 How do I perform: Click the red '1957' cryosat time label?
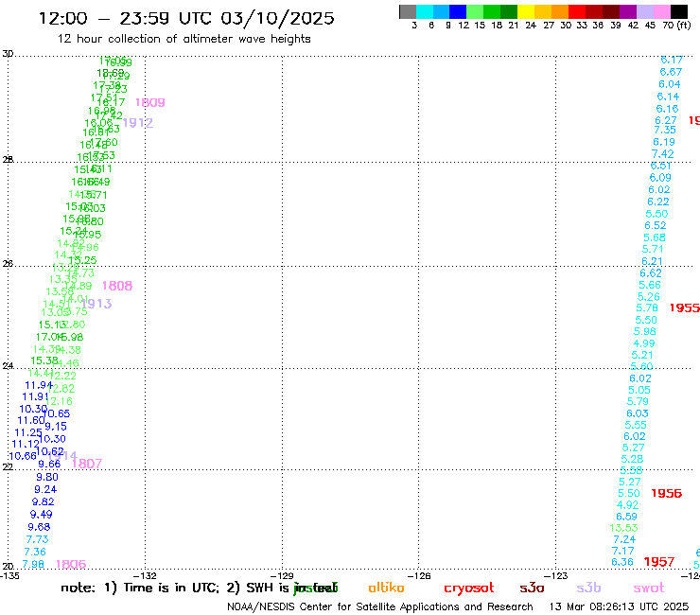[659, 562]
